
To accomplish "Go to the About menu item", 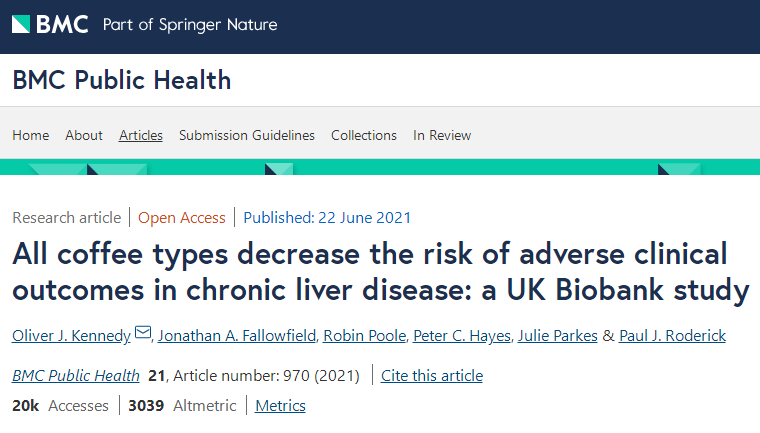I will click(84, 135).
